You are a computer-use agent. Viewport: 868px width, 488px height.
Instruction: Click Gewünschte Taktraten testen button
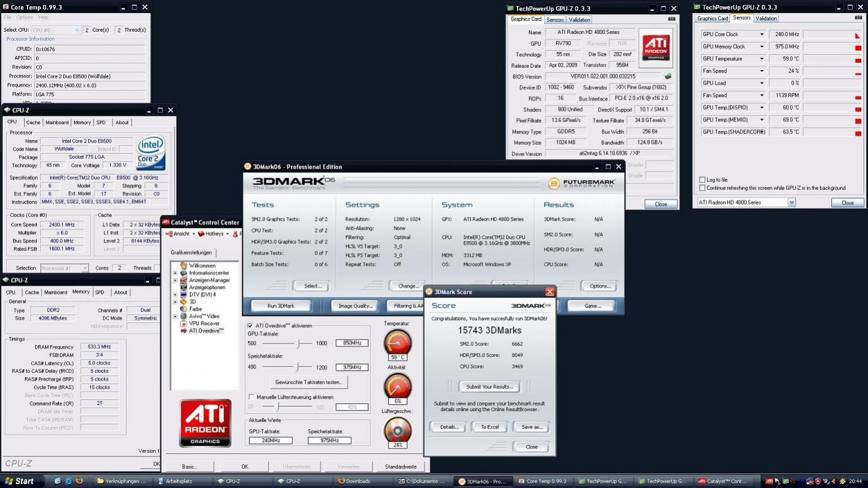309,382
